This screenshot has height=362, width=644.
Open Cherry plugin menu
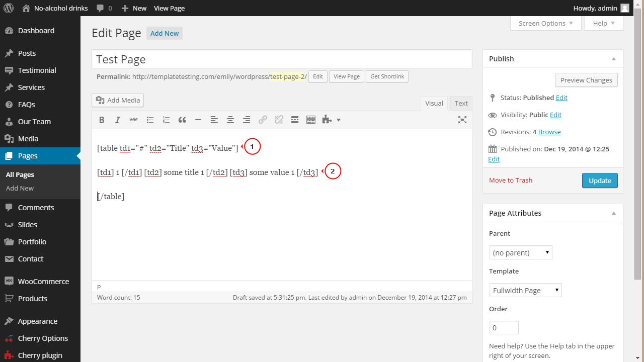[x=40, y=355]
